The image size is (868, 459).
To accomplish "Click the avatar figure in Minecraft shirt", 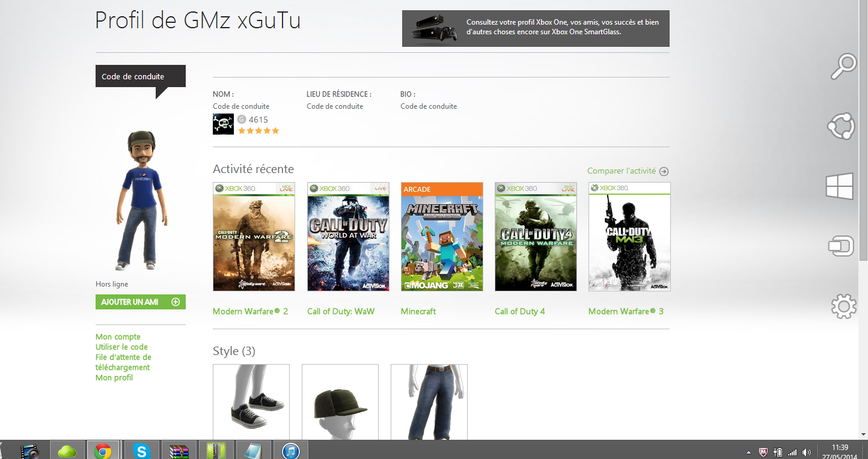I will tap(141, 200).
